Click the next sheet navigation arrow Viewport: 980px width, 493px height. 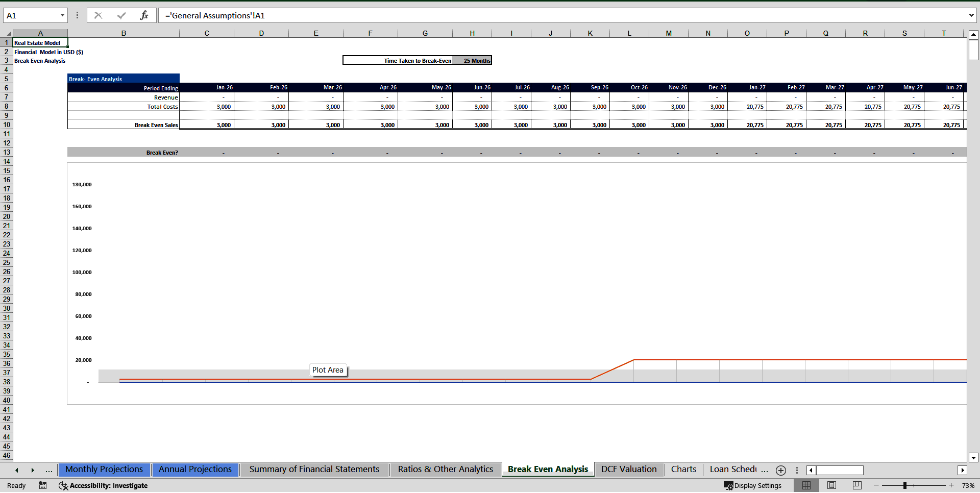click(33, 470)
